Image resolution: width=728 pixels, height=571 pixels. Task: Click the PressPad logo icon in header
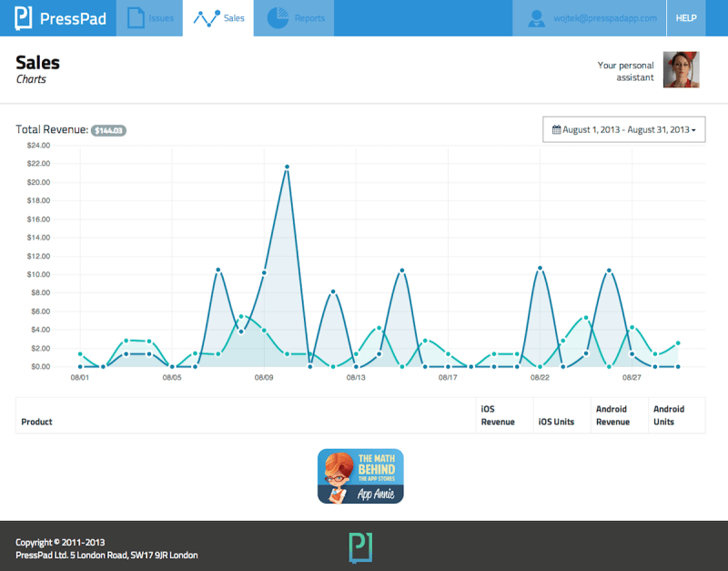coord(25,18)
